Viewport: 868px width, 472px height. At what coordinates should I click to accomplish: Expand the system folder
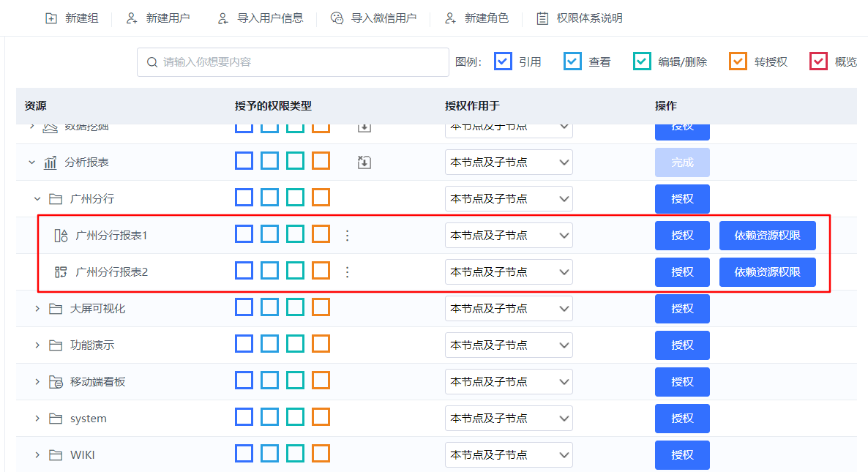37,419
